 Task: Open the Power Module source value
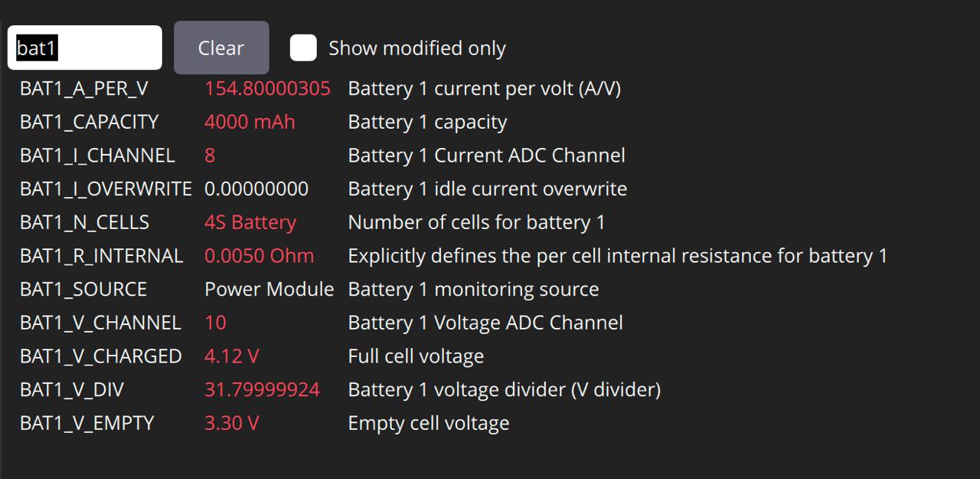269,290
